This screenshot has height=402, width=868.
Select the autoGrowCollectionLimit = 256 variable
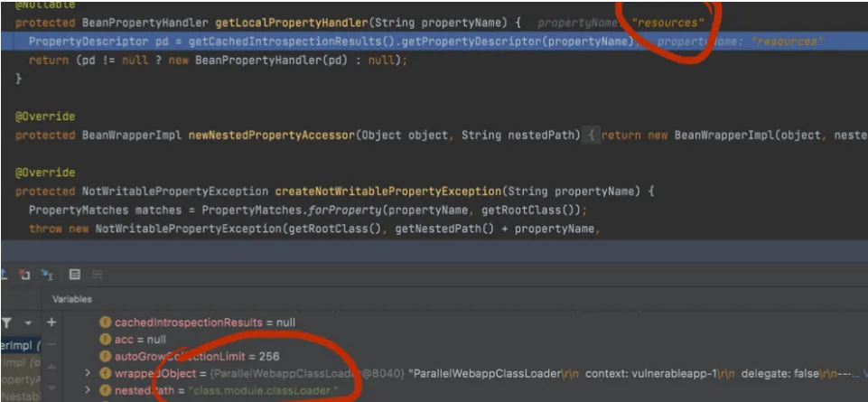(190, 357)
